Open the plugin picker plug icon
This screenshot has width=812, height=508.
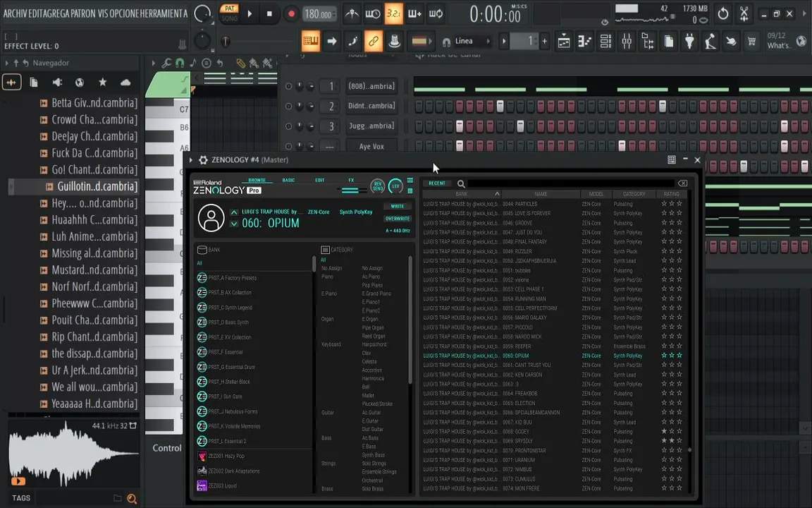pos(690,42)
